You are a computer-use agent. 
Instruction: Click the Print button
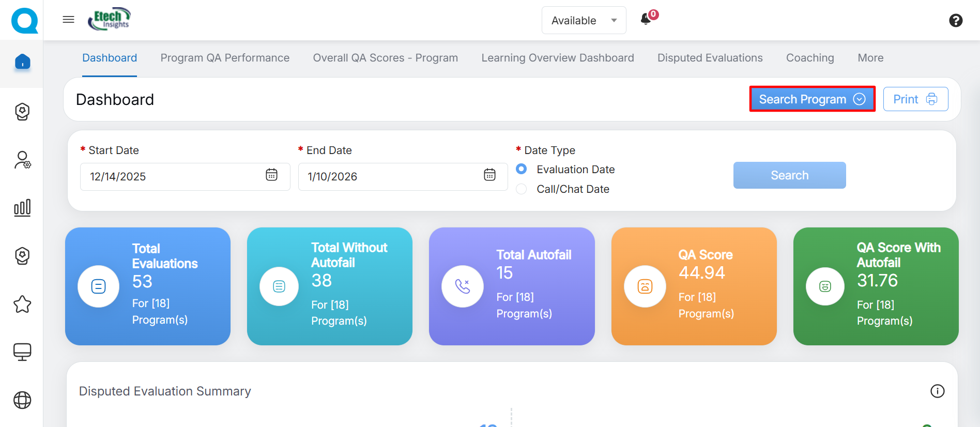point(915,99)
